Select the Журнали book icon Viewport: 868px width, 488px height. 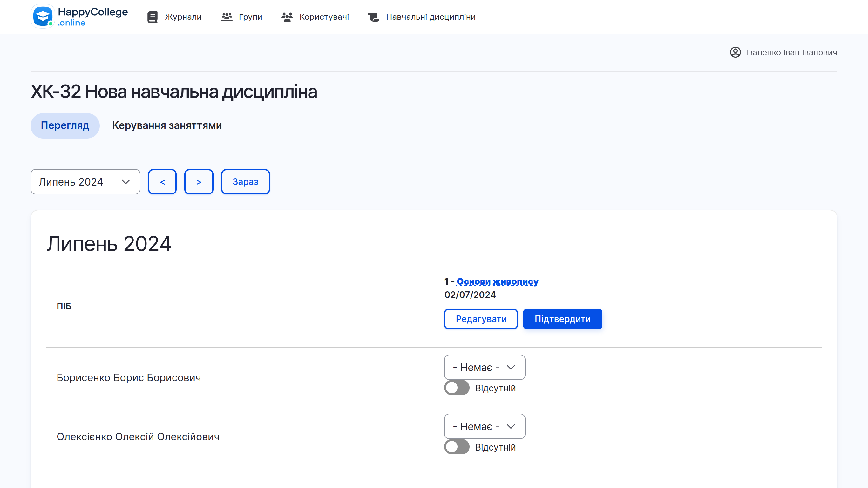point(152,17)
